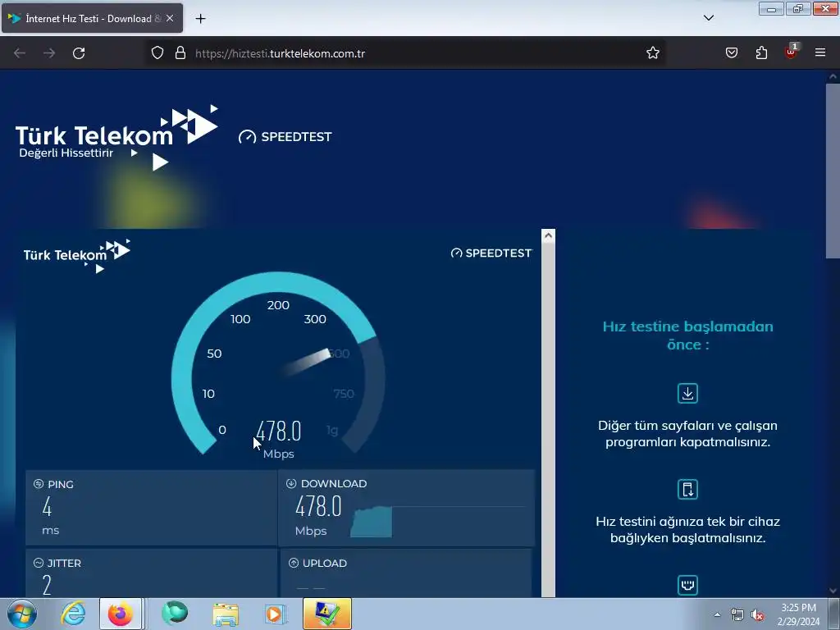Click the Firefox forward arrow button

49,53
